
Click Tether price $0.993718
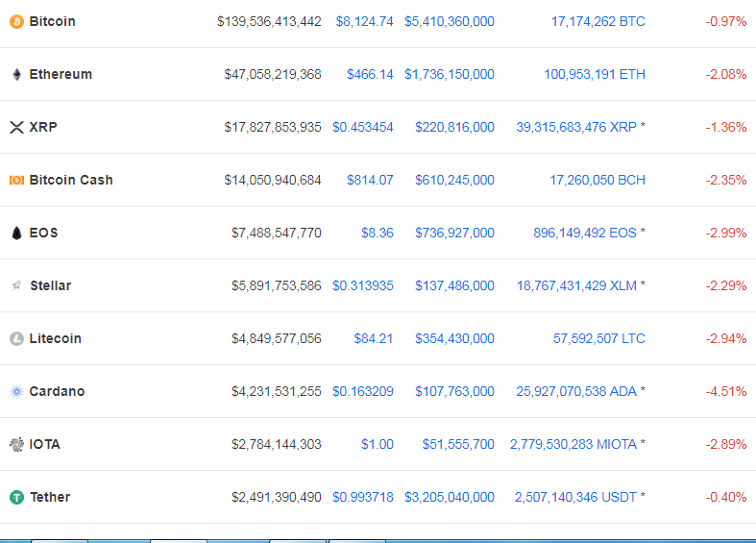pos(362,497)
